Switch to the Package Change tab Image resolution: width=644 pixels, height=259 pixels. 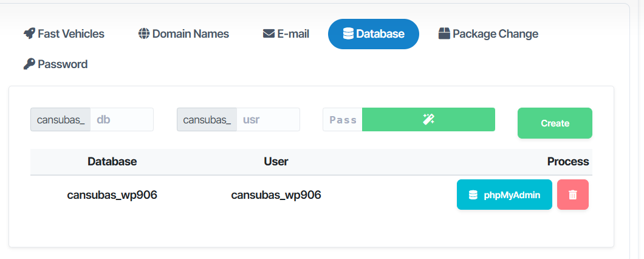[x=488, y=34]
